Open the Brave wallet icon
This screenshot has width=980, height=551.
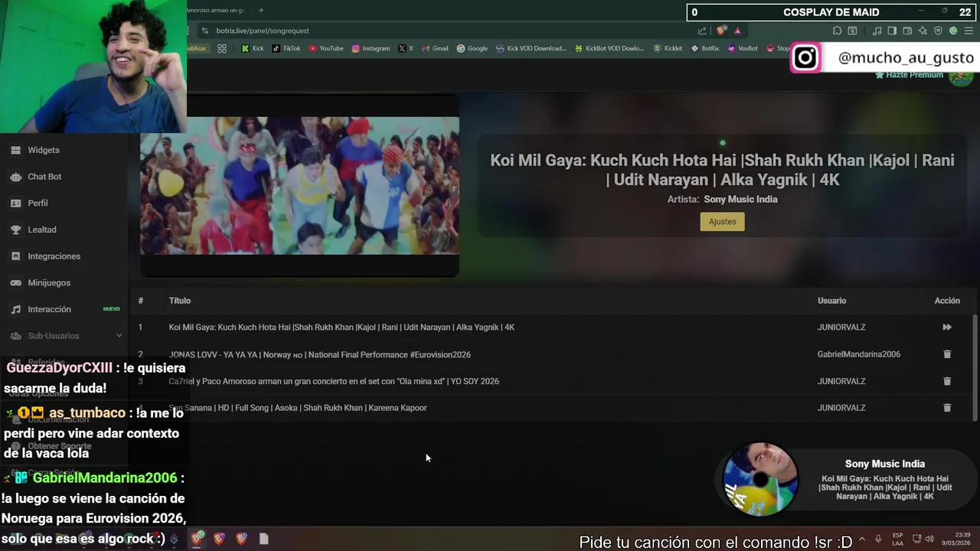907,31
